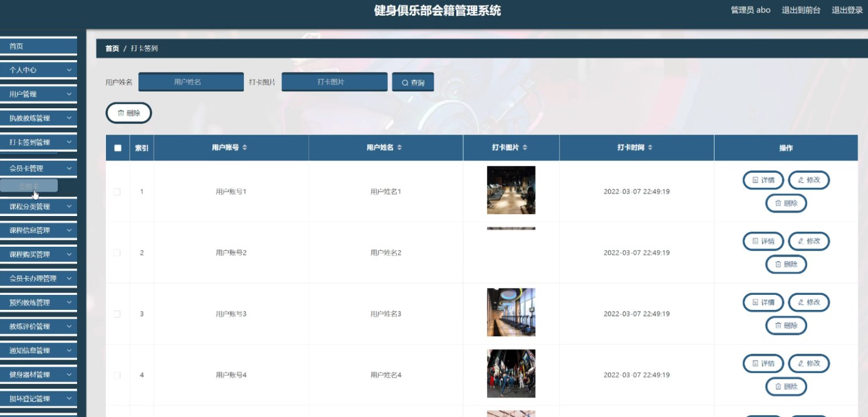Click the 查询 search button
Screen dimensions: 868x417
tap(413, 83)
